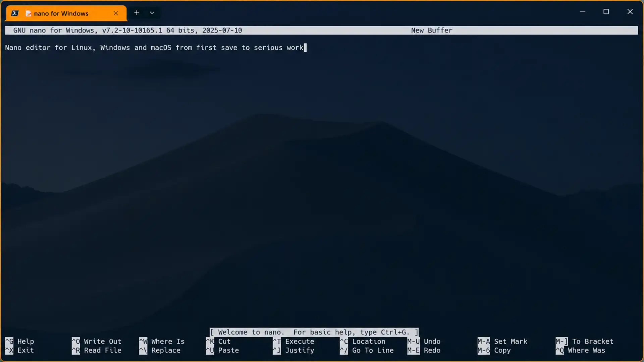Viewport: 644px width, 362px height.
Task: Click the ^W Where Is shortcut
Action: pyautogui.click(x=162, y=341)
